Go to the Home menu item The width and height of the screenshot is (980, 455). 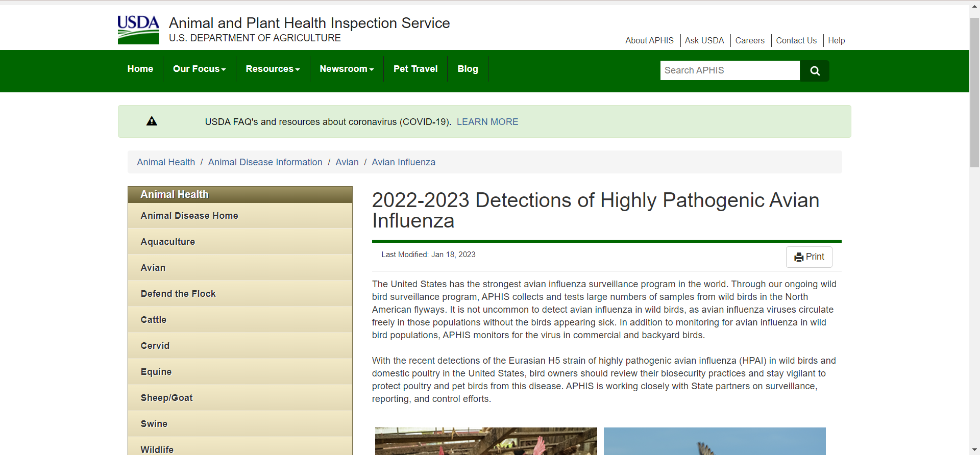(x=140, y=69)
